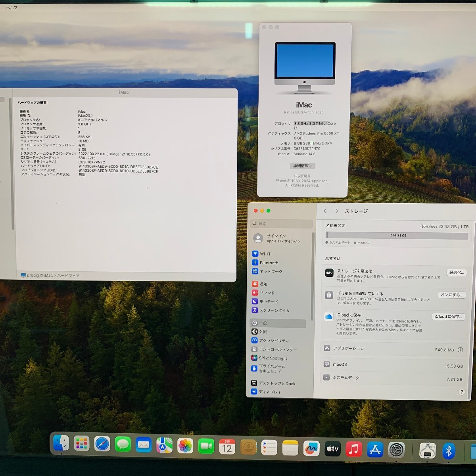Click the オンにする... button
476x476 pixels.
pos(451,295)
